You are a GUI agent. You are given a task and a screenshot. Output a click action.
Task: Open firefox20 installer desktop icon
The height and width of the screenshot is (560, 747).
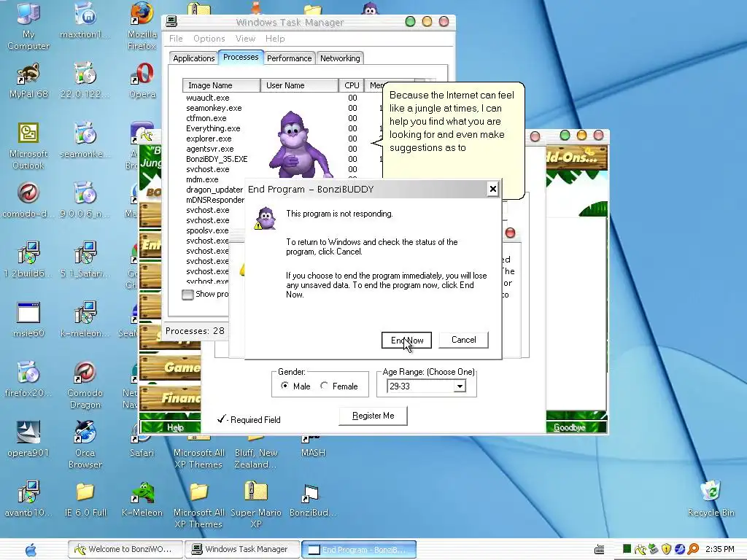tap(28, 379)
